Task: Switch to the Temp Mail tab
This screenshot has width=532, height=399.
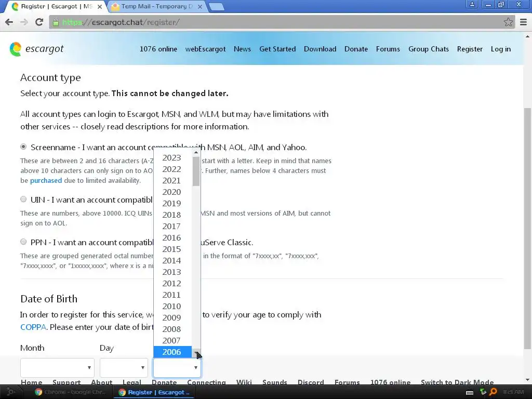Action: coord(156,6)
